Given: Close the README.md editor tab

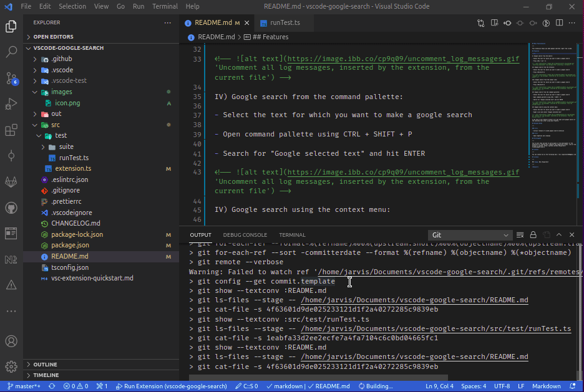Looking at the screenshot, I should 246,23.
